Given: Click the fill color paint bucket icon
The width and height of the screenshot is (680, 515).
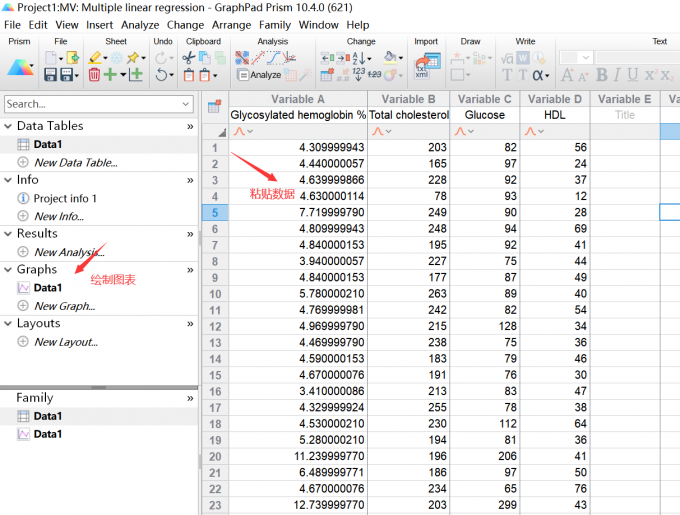Looking at the screenshot, I should (x=390, y=57).
